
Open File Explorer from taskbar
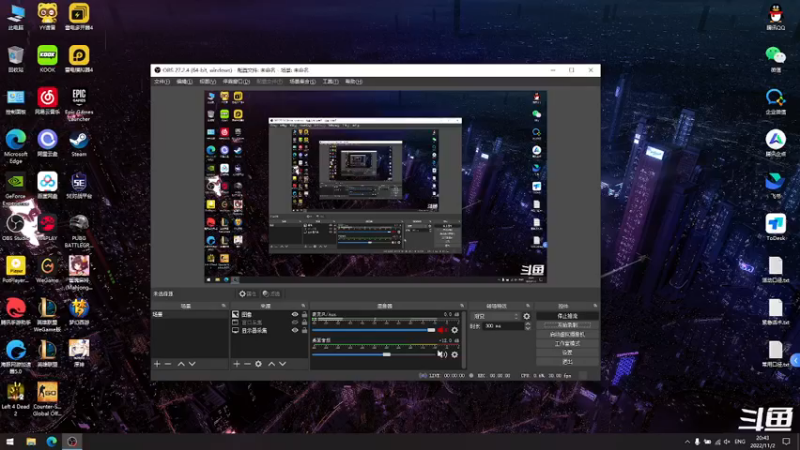31,441
